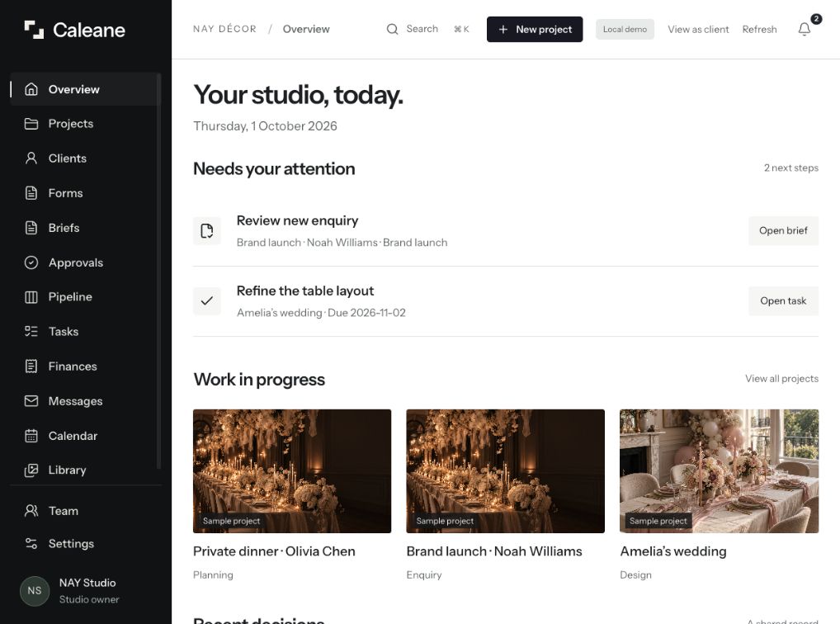Click "NAY Studio" account name

click(87, 583)
